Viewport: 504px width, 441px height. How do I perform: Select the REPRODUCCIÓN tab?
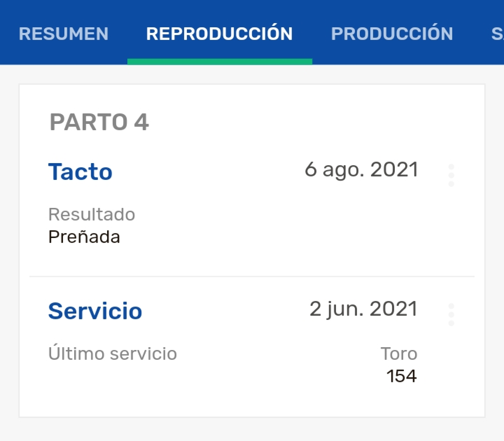[219, 34]
